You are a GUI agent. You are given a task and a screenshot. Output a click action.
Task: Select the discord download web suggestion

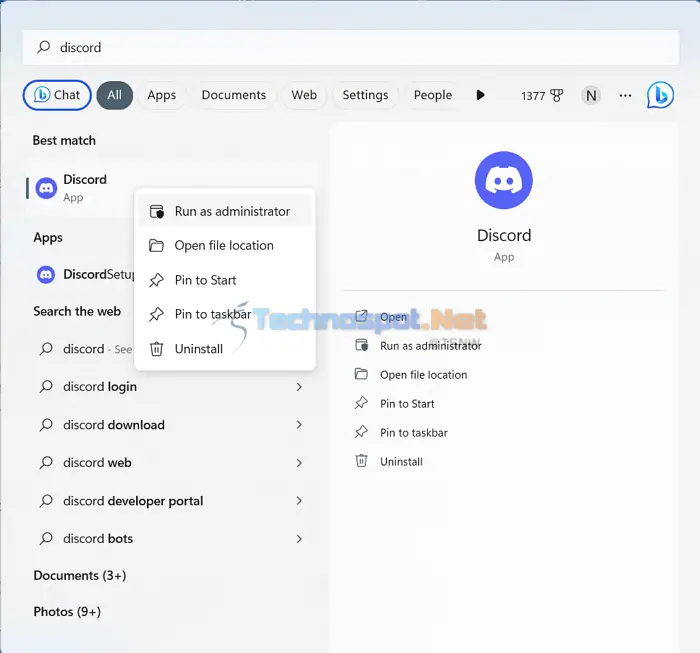pos(172,425)
